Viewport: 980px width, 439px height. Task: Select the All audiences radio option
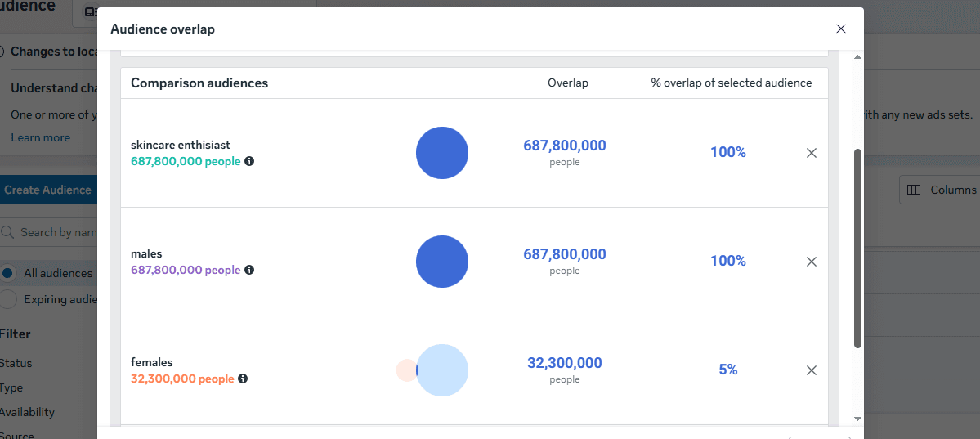(x=8, y=273)
